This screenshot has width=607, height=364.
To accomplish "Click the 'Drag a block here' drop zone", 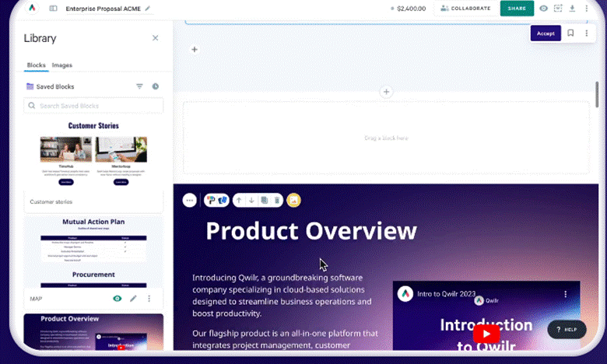I will 386,138.
